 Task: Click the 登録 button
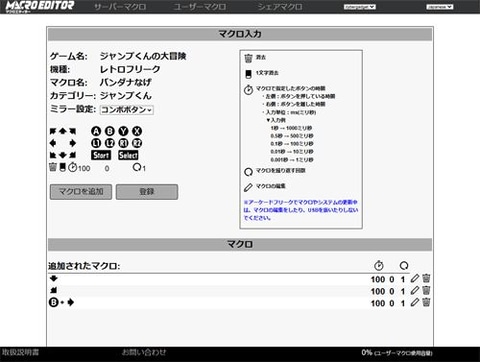point(147,192)
